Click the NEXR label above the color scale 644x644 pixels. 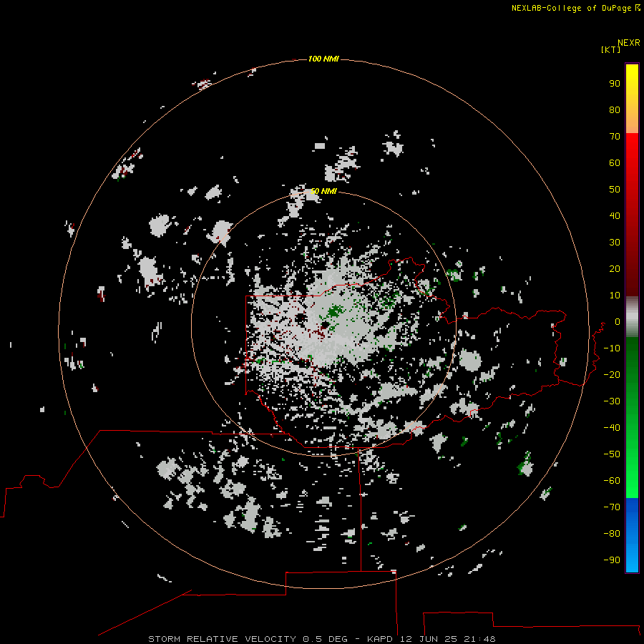click(629, 43)
